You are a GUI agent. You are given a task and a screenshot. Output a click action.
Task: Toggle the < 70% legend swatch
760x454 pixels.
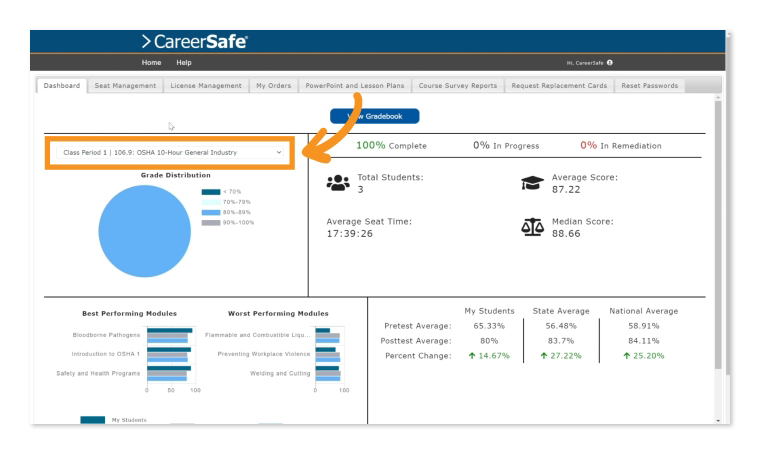pos(211,192)
